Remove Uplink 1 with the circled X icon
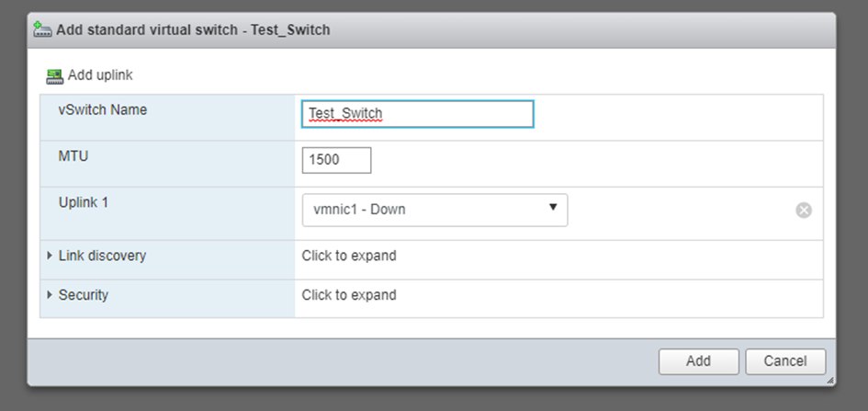Image resolution: width=868 pixels, height=411 pixels. (x=804, y=211)
